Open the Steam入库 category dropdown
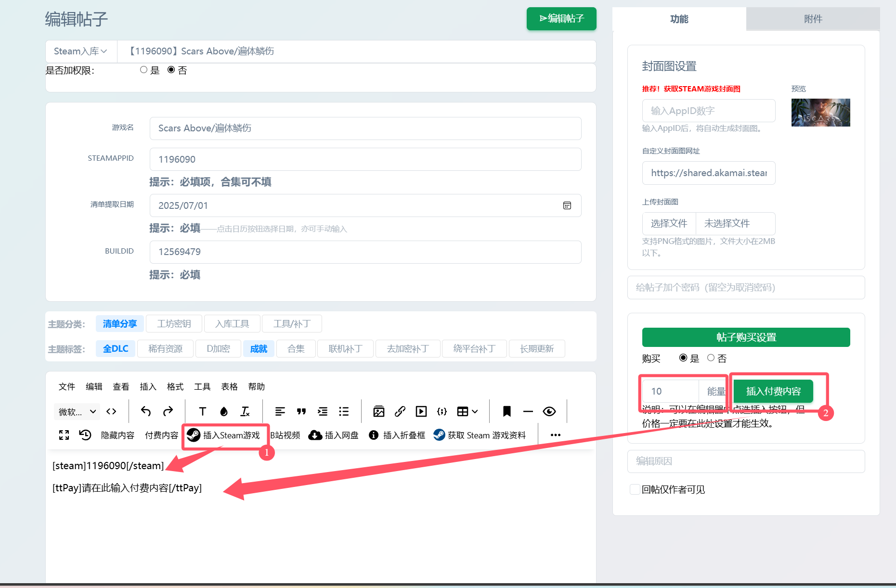896x588 pixels. 80,51
